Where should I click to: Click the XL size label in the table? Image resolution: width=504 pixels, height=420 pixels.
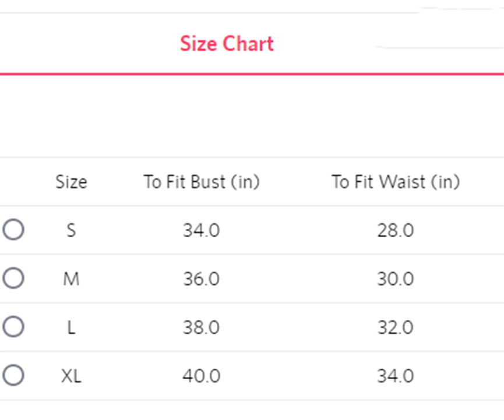[x=71, y=376]
